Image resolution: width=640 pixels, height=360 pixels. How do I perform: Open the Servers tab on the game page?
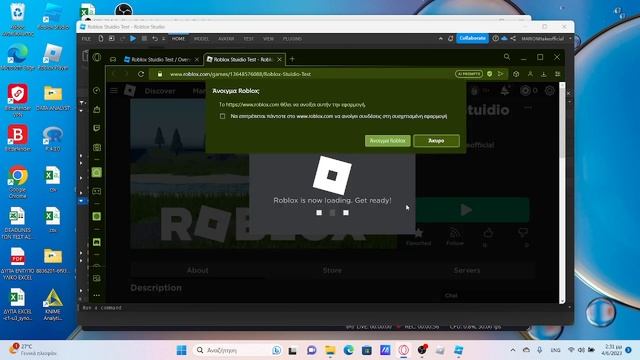[467, 270]
